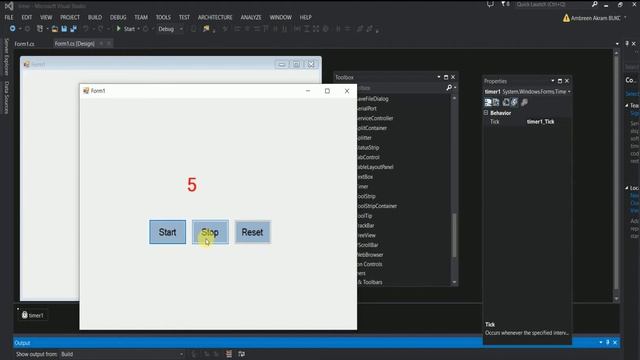The height and width of the screenshot is (360, 640).
Task: Select SerialPort in the Toolbox
Action: click(x=367, y=109)
